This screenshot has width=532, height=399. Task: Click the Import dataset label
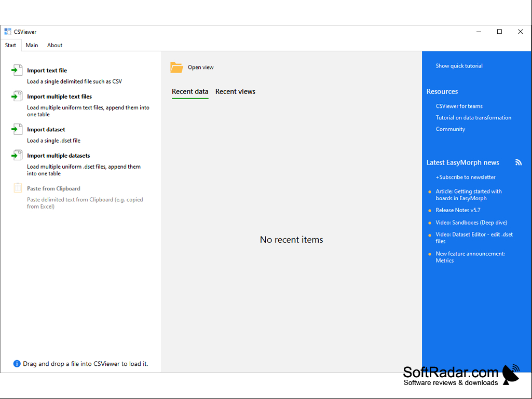point(46,129)
